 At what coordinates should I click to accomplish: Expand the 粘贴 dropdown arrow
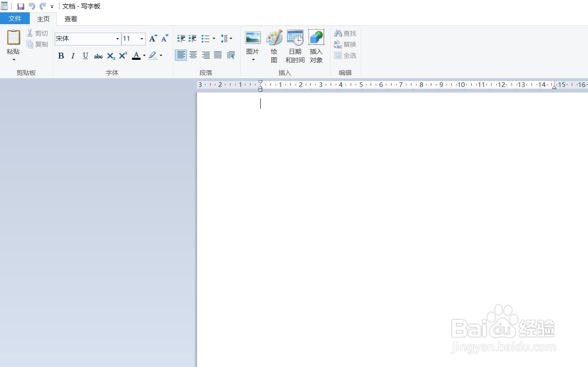click(x=14, y=60)
